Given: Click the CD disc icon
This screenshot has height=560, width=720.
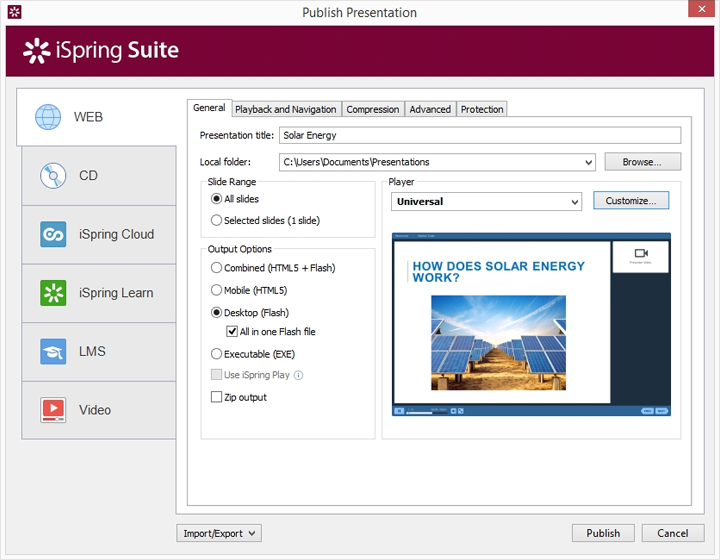Looking at the screenshot, I should tap(53, 176).
